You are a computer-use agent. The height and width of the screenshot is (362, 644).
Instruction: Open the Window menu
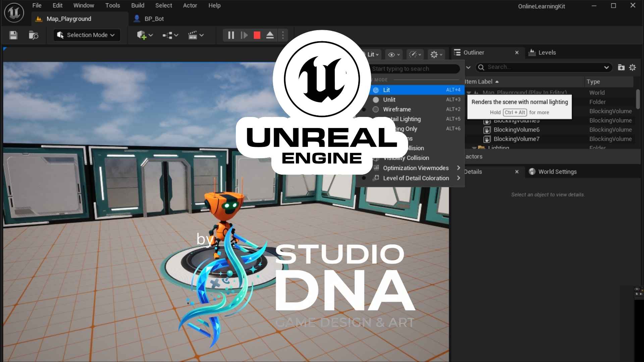click(84, 5)
